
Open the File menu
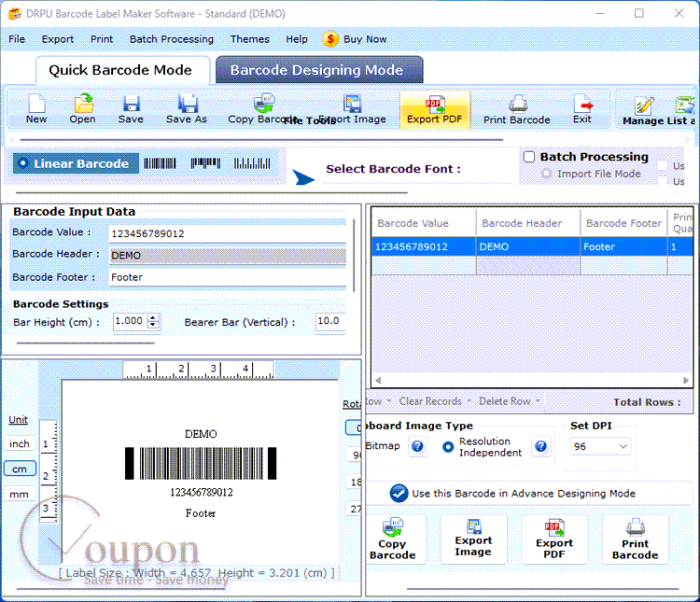(x=17, y=39)
